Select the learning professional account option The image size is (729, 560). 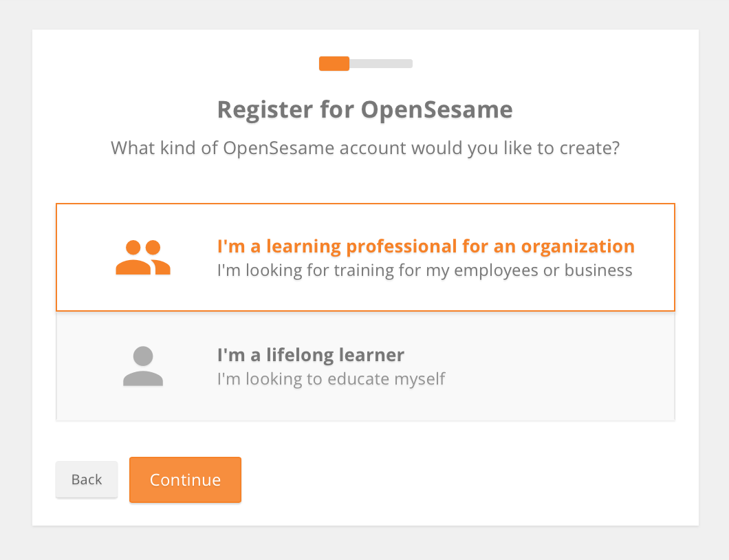click(365, 257)
